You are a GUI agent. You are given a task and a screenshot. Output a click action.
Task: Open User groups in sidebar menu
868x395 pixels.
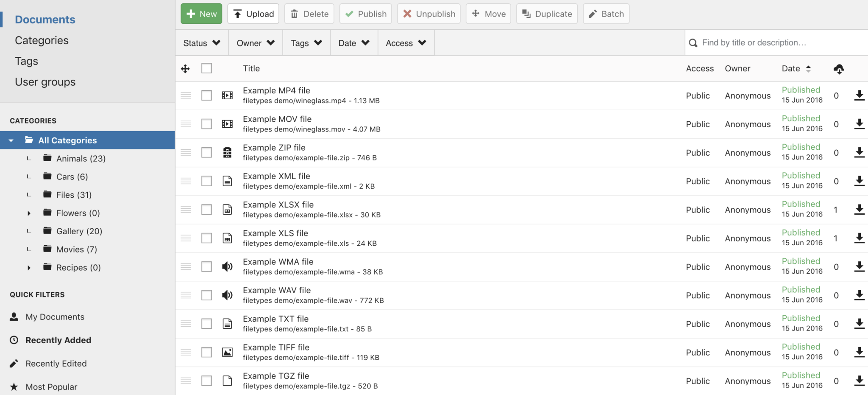coord(45,82)
